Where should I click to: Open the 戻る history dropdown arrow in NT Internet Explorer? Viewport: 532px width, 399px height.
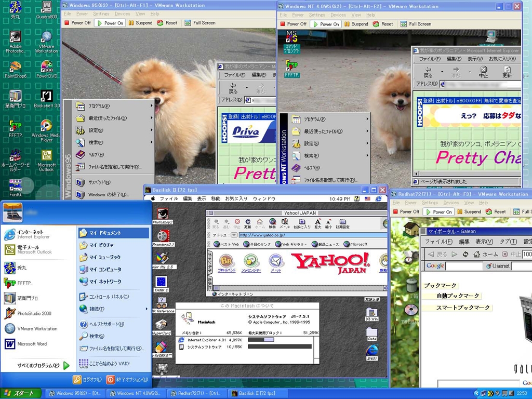[x=442, y=72]
